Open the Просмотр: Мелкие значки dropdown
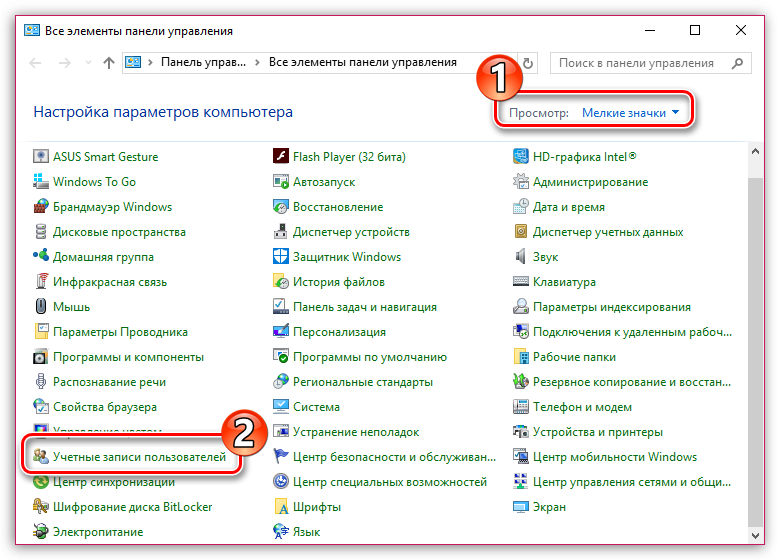 pyautogui.click(x=630, y=113)
